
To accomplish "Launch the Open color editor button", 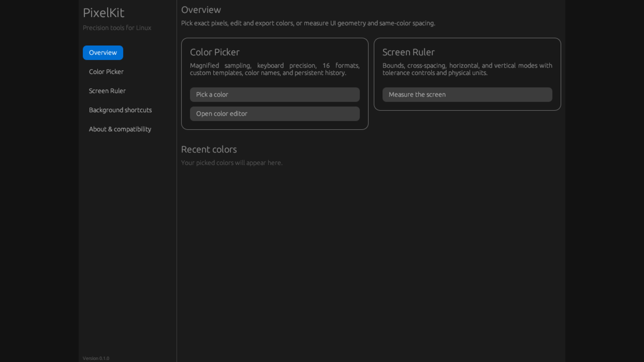I will [x=275, y=114].
